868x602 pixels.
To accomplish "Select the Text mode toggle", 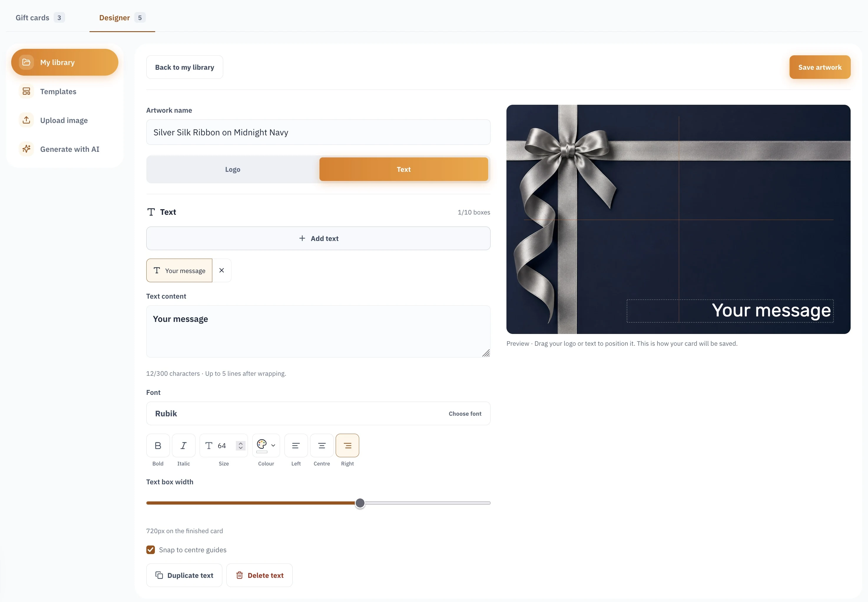I will [x=403, y=169].
